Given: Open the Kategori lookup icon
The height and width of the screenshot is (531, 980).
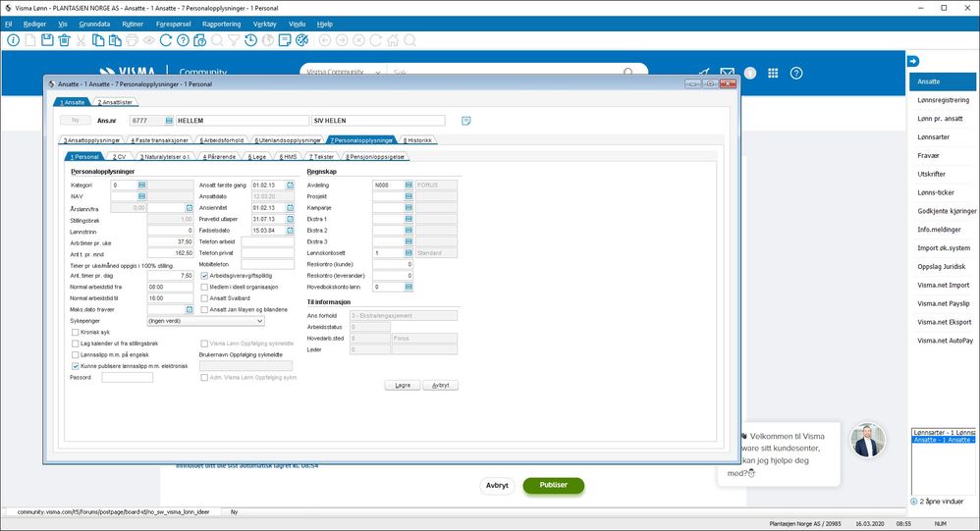Looking at the screenshot, I should pos(141,185).
